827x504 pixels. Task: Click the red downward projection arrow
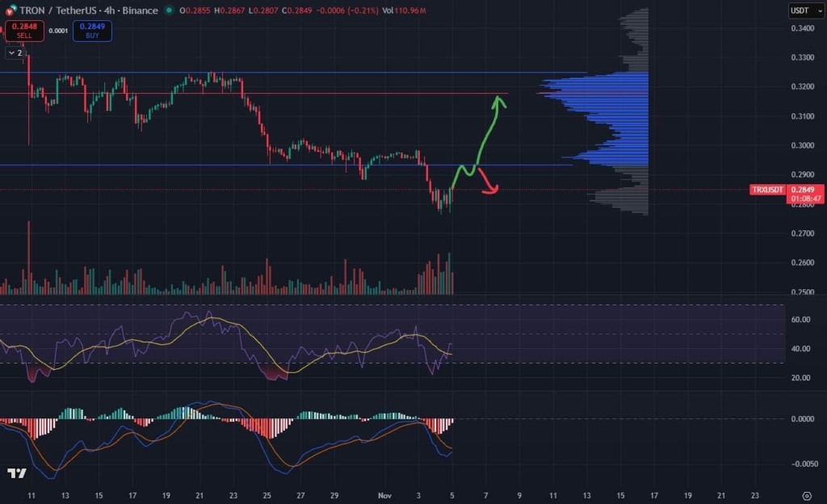tap(488, 183)
